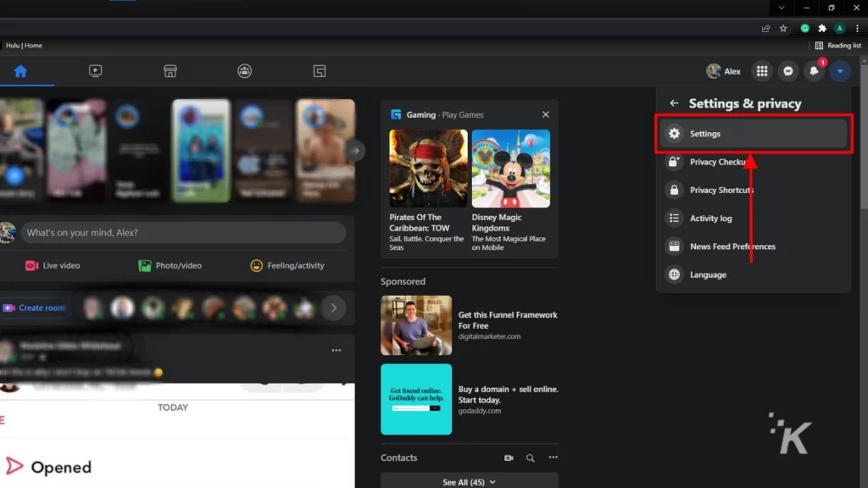Open the Chrome three-dot menu
Image resolution: width=868 pixels, height=488 pixels.
(x=858, y=28)
